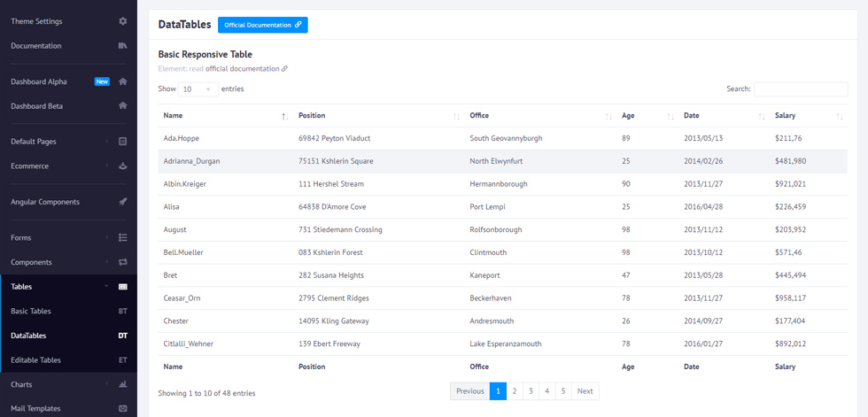Click the $445,494 salary cell

click(x=808, y=274)
